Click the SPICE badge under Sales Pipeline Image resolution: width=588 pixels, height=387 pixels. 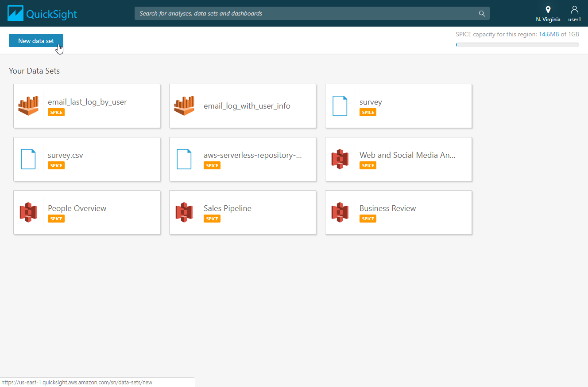pyautogui.click(x=212, y=219)
